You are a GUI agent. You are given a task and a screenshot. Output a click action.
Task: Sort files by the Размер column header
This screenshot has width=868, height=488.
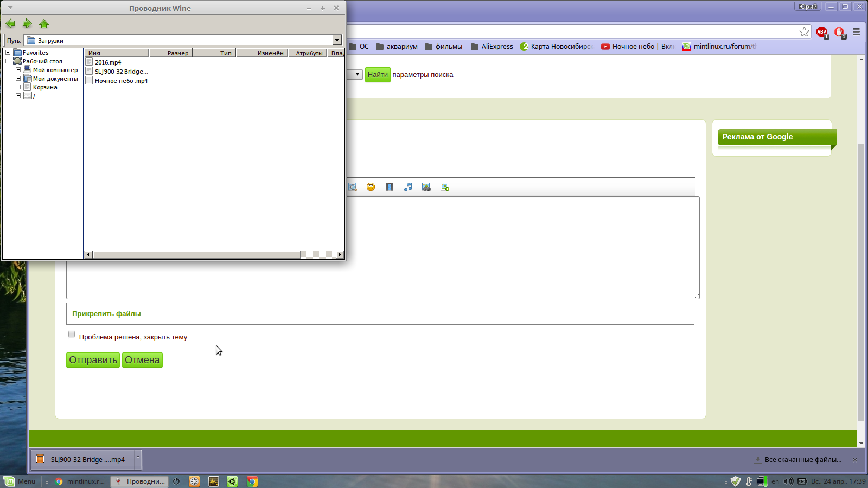pyautogui.click(x=171, y=53)
